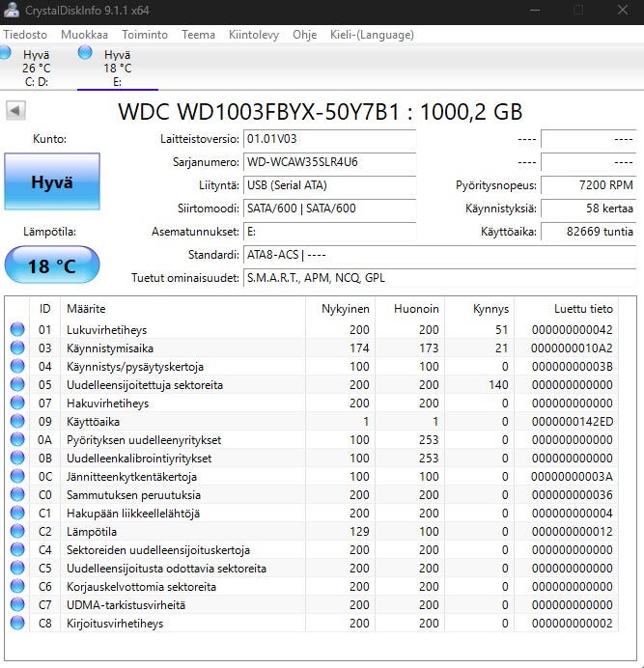
Task: Click the previous disk arrow button
Action: point(15,111)
